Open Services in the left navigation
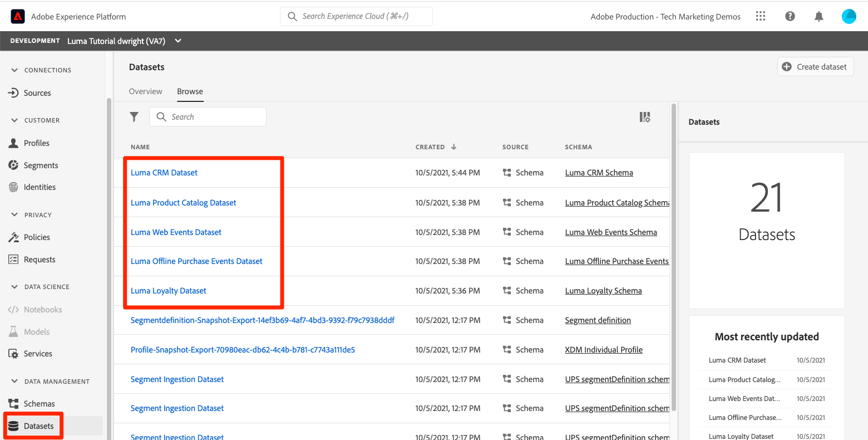This screenshot has height=440, width=868. 38,354
